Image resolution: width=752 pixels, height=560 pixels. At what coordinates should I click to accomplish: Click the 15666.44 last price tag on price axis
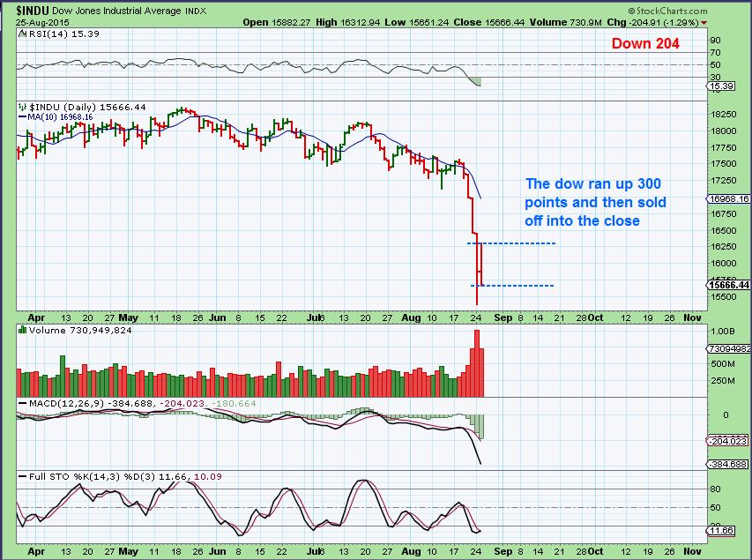click(x=728, y=285)
